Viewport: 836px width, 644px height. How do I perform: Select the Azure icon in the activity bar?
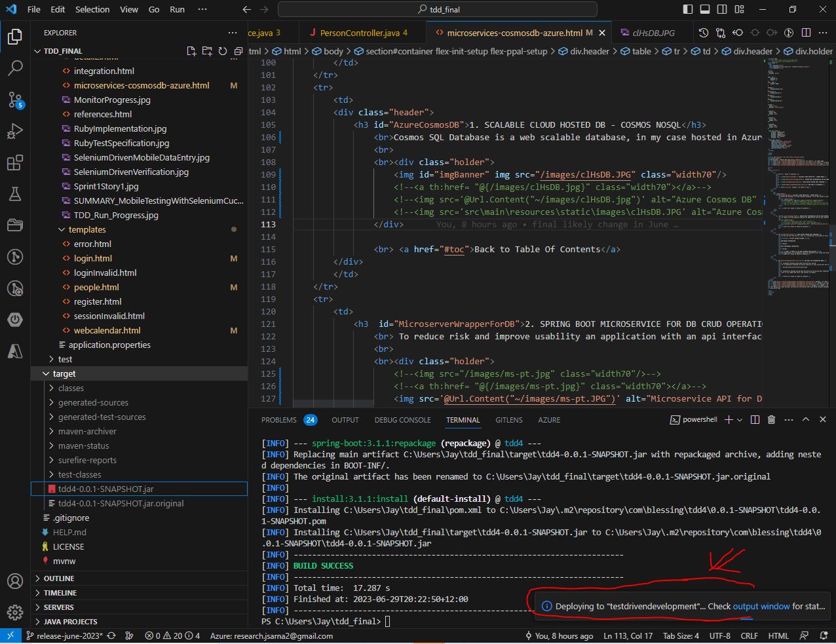click(x=16, y=351)
